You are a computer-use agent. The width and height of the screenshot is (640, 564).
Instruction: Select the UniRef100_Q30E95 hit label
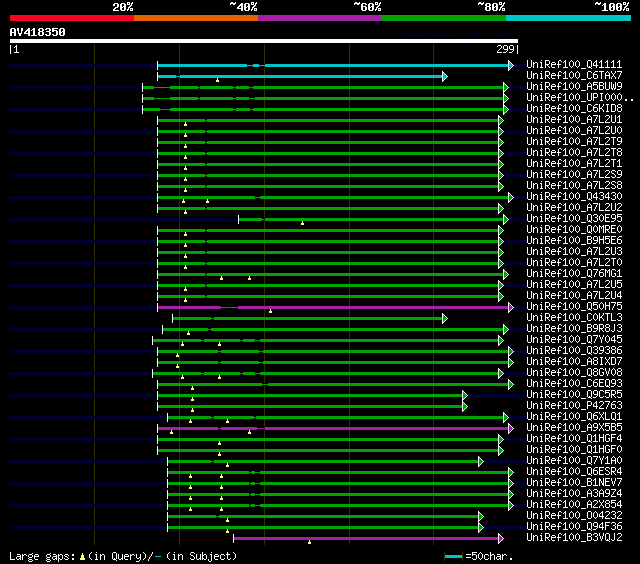click(574, 219)
